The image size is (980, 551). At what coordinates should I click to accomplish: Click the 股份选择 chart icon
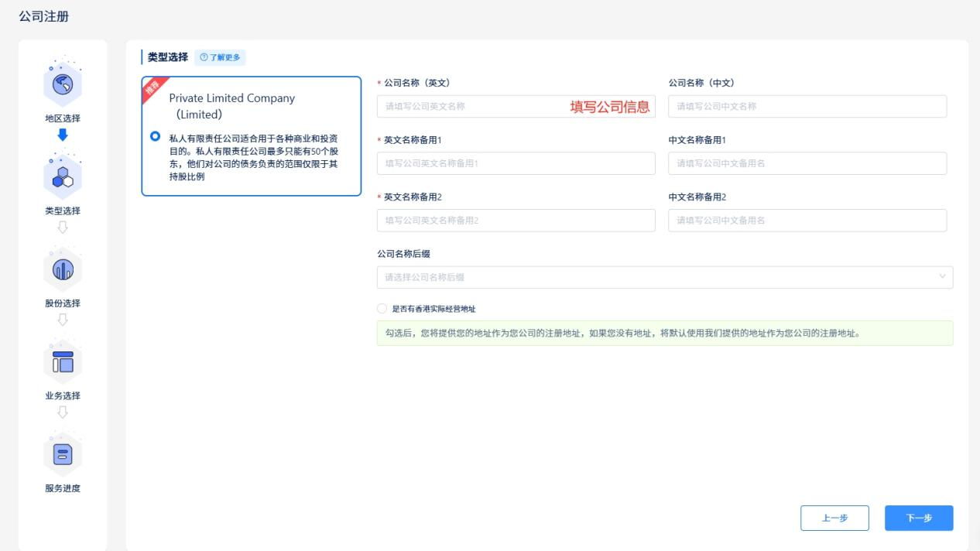63,269
